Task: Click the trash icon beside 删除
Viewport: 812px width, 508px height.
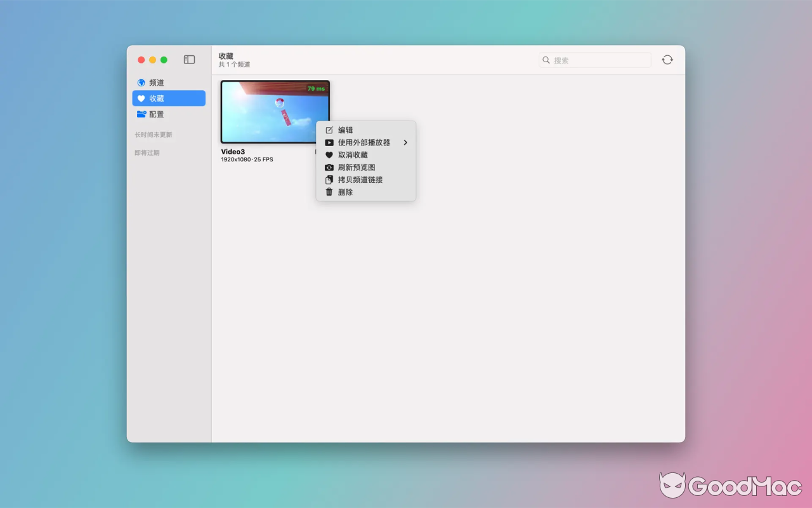Action: click(x=329, y=192)
